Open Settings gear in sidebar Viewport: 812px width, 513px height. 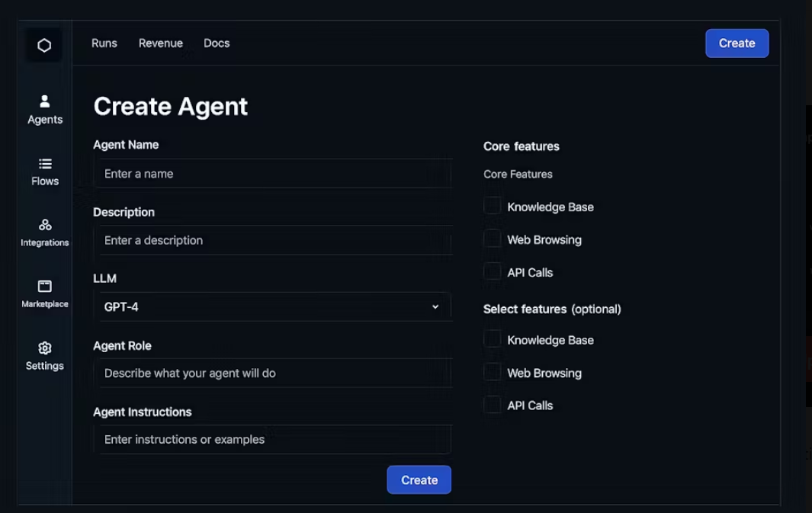[x=45, y=348]
